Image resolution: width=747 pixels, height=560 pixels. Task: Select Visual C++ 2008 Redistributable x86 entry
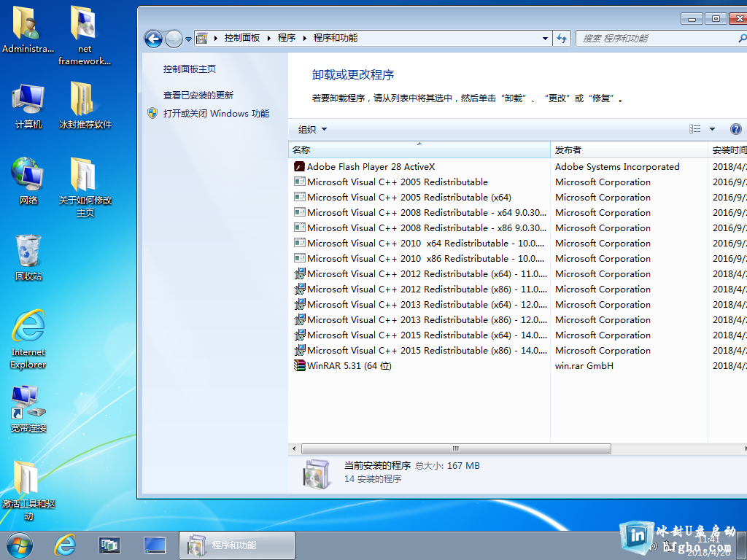(x=427, y=227)
